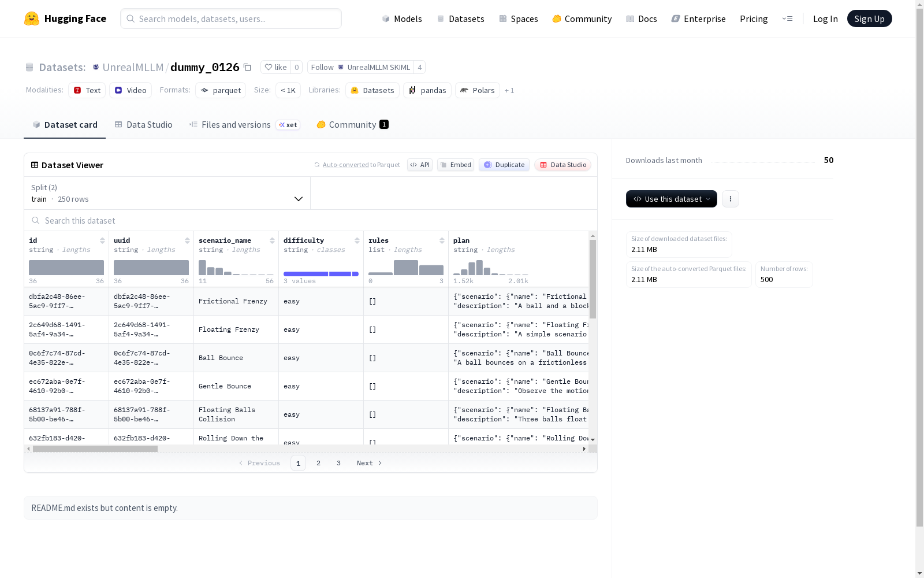Click the difficulty classes distribution bar

(x=321, y=274)
